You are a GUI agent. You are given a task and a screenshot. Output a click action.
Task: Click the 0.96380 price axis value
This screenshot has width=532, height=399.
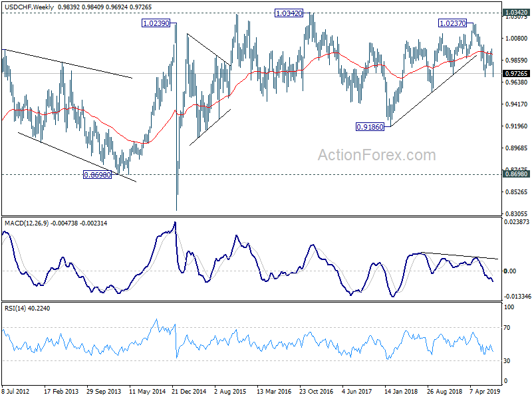click(517, 82)
